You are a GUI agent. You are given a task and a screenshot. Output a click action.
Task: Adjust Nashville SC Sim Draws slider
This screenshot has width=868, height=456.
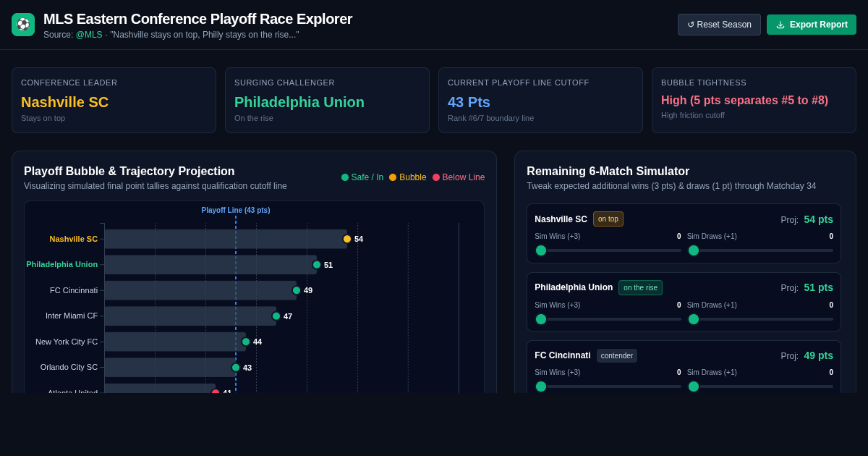coord(760,250)
